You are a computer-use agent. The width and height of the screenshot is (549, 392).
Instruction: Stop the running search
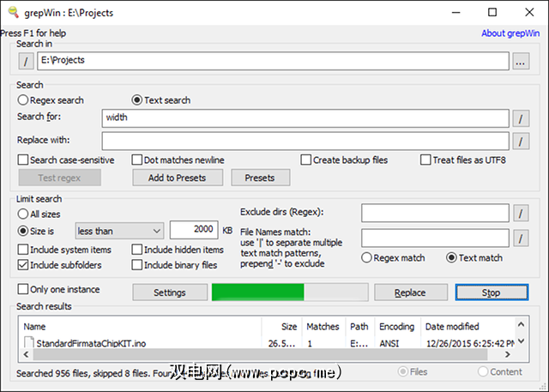pos(492,292)
